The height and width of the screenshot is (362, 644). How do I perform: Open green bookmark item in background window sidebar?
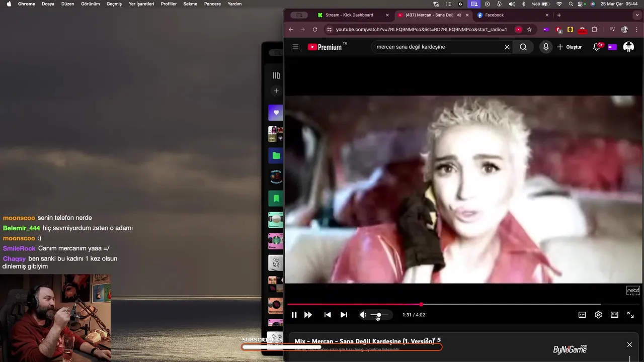276,199
